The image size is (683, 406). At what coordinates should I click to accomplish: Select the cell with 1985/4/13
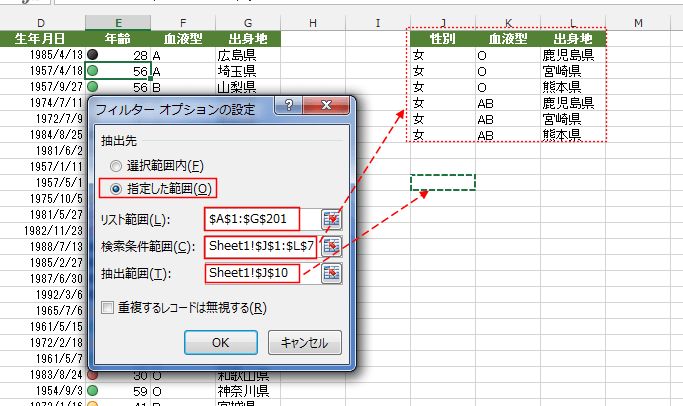point(42,55)
